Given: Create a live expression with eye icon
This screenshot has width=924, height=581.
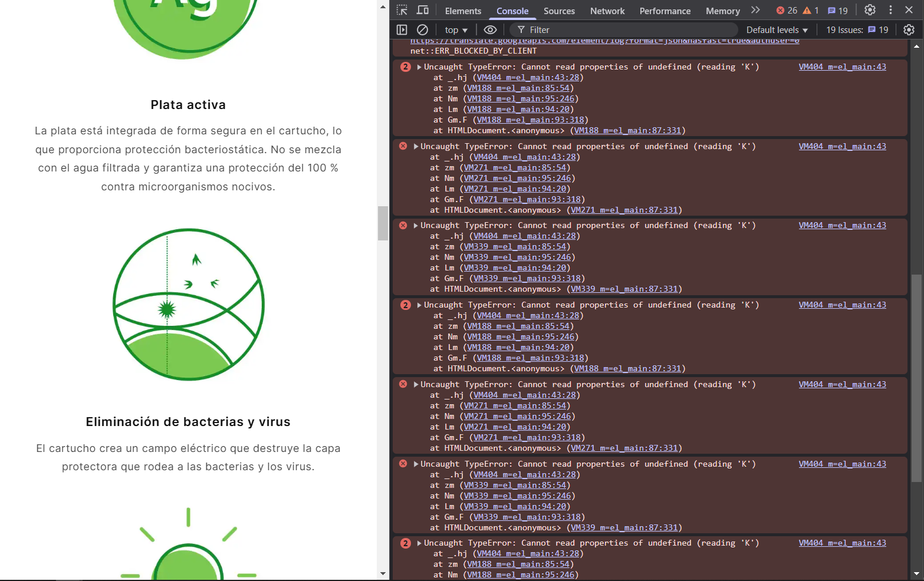Looking at the screenshot, I should coord(490,29).
